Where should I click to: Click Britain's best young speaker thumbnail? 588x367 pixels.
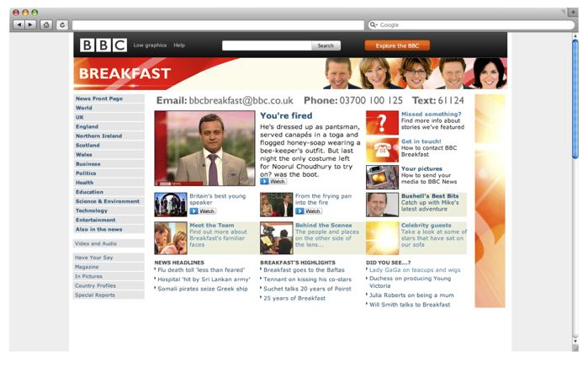click(171, 205)
